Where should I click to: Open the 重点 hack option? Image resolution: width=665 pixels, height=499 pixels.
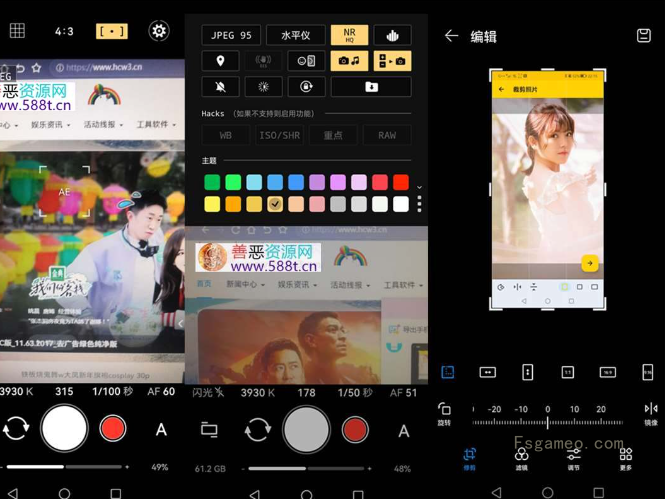point(333,135)
